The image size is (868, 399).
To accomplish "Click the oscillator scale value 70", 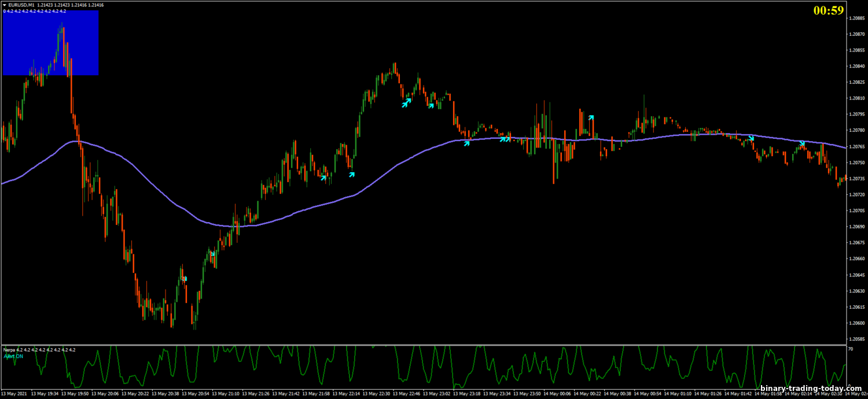I will click(850, 349).
